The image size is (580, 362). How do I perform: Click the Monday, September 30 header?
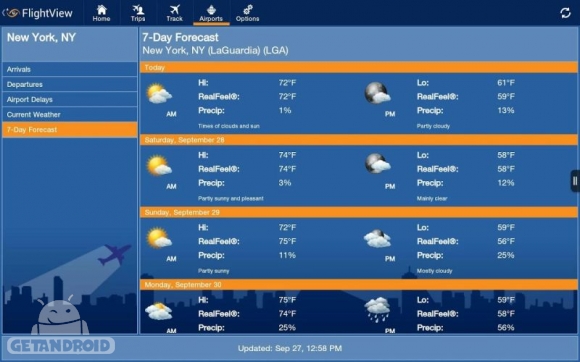[x=359, y=285]
